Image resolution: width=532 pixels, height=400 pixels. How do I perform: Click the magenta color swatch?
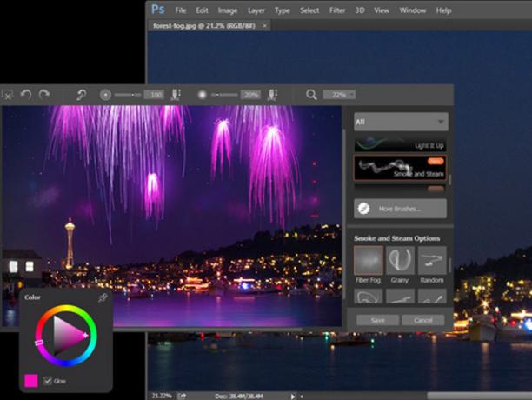(x=31, y=381)
